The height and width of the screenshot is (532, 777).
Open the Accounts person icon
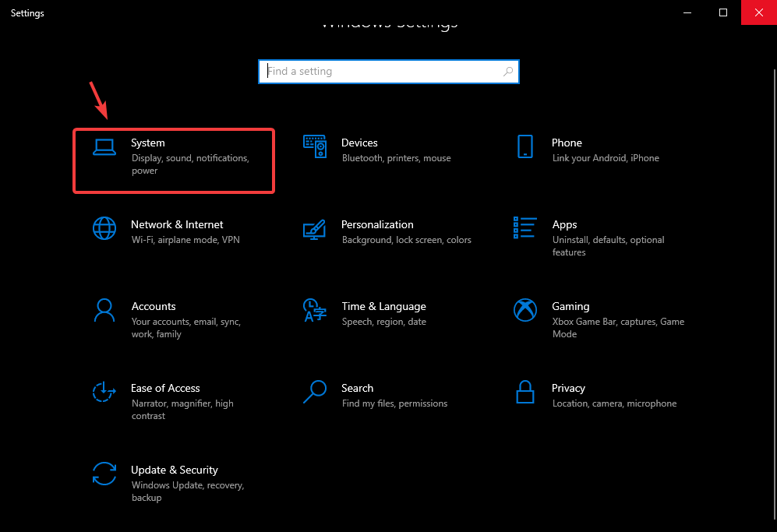(x=104, y=310)
